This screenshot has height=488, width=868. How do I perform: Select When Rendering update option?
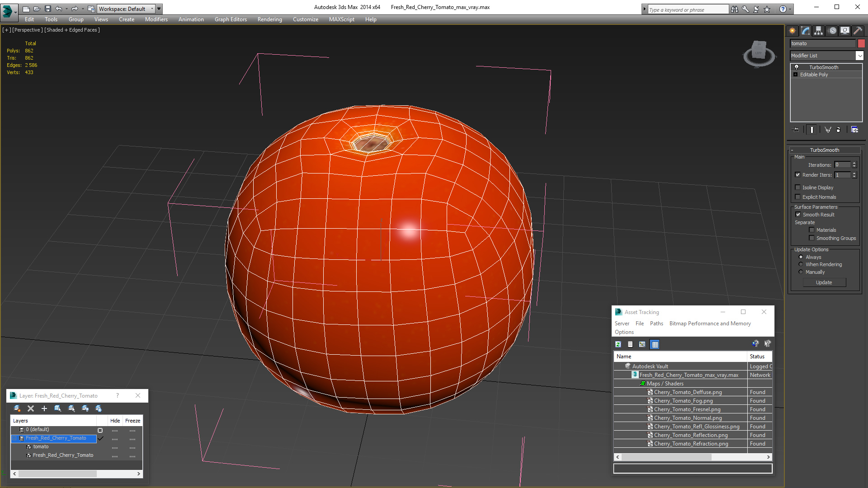801,264
